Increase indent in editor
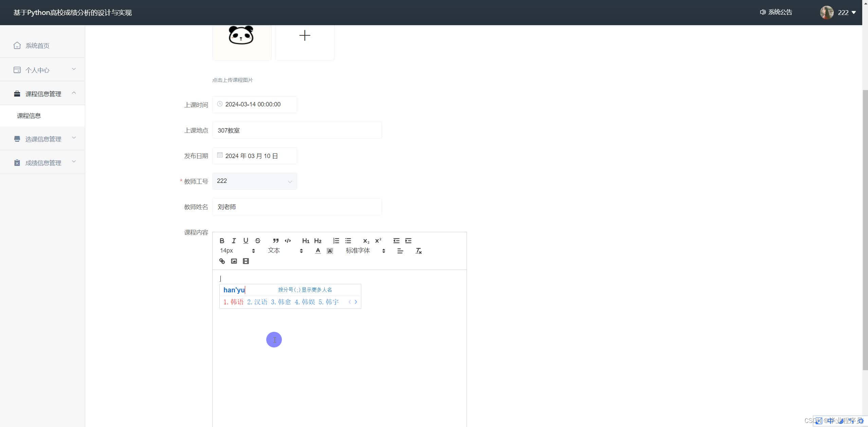This screenshot has width=868, height=427. pyautogui.click(x=408, y=241)
